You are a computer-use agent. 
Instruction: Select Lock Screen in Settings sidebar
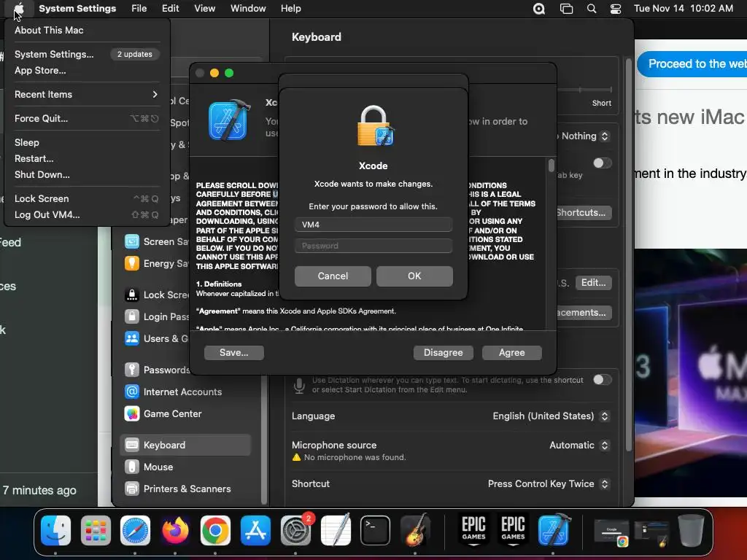point(156,295)
